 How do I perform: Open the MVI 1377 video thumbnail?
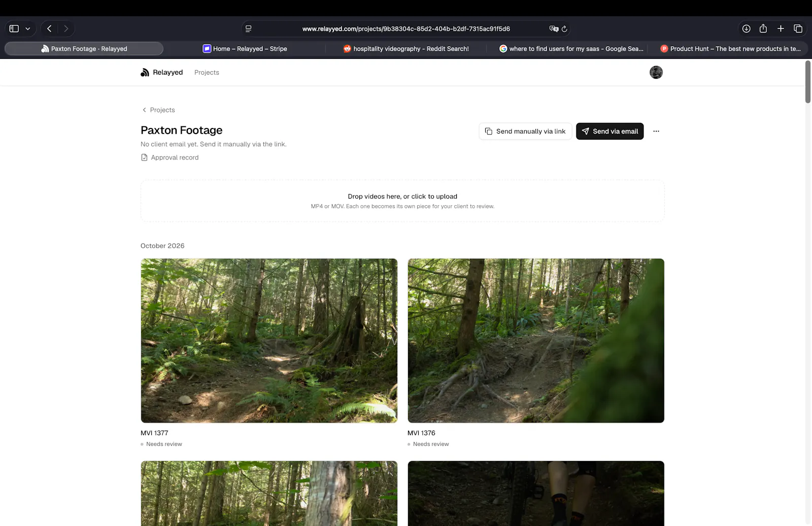click(x=269, y=341)
